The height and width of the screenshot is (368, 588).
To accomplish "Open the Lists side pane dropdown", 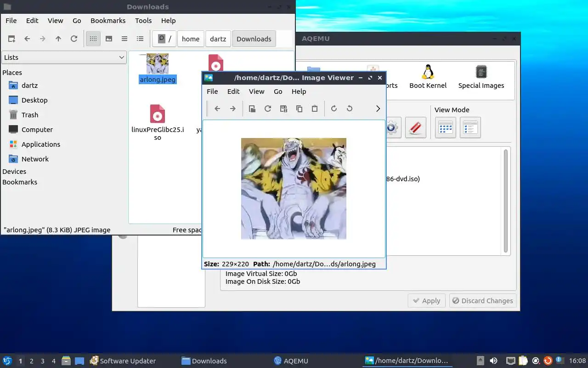I will pos(64,57).
